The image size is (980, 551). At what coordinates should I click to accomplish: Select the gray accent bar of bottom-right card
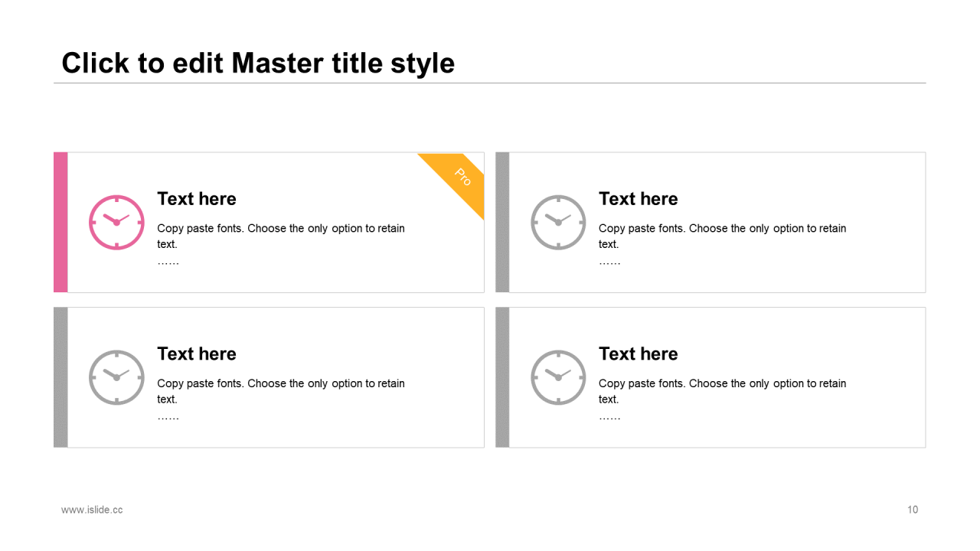pos(502,377)
